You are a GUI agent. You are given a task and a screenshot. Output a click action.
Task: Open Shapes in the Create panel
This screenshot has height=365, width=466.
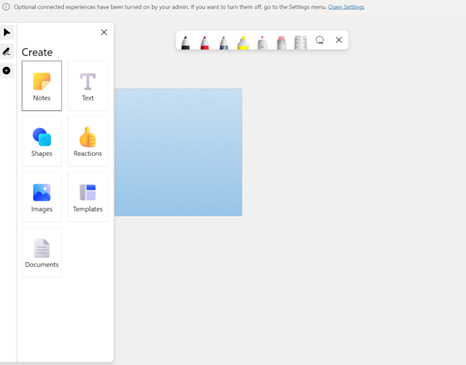(42, 141)
